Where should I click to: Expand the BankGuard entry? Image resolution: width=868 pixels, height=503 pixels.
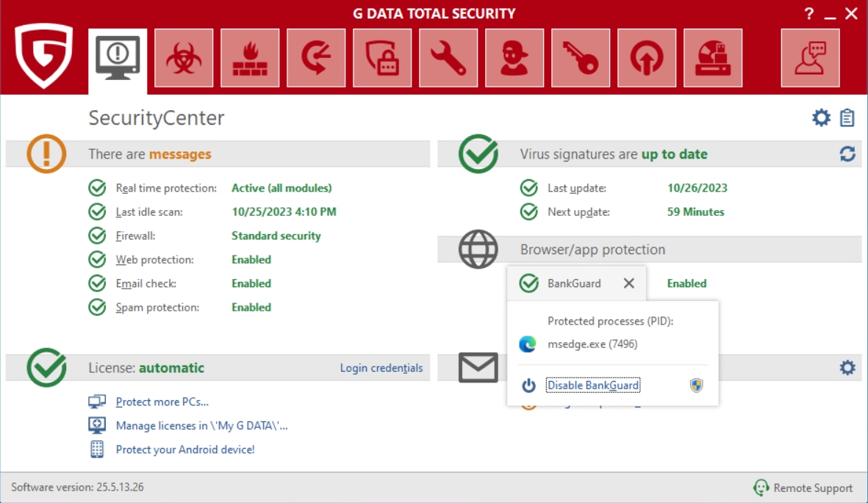(x=574, y=283)
